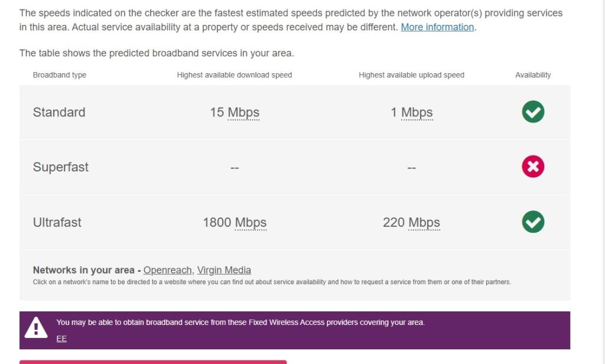
Task: Click the Mbps abbreviation next to 1800
Action: pos(251,222)
